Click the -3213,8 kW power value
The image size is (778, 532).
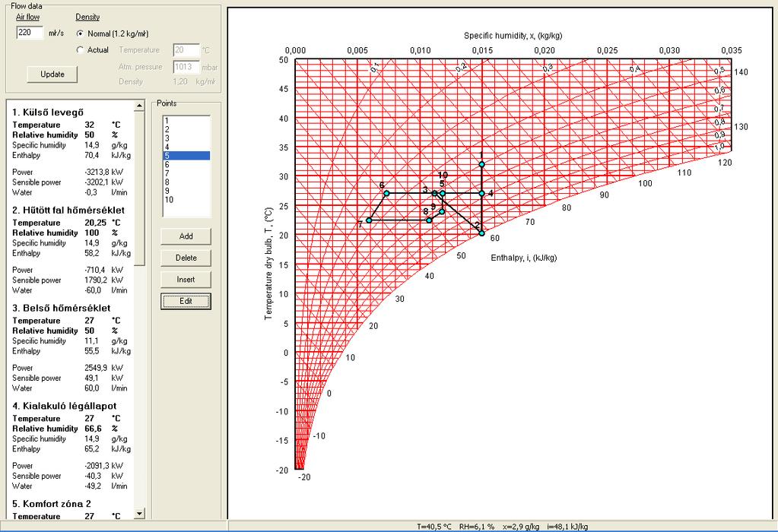pos(97,172)
